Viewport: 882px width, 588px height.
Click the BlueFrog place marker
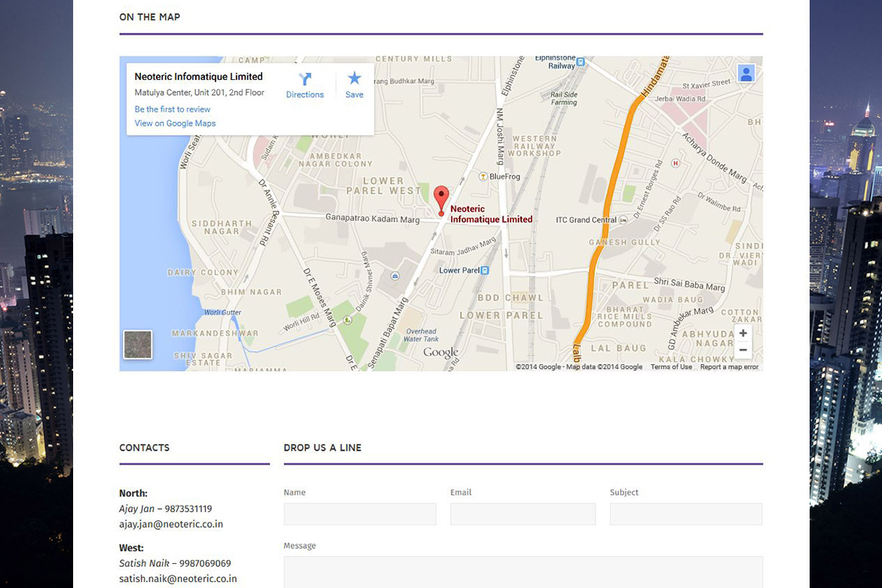(483, 176)
